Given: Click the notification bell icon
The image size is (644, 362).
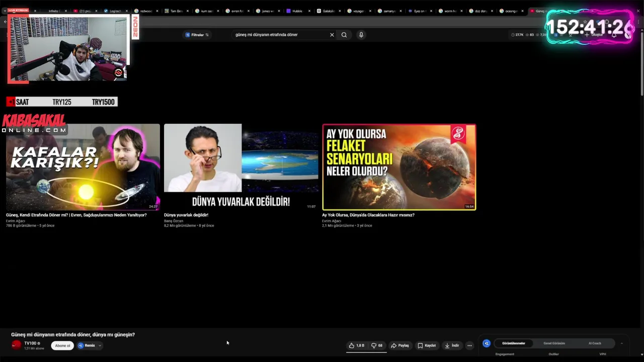Looking at the screenshot, I should 614,35.
